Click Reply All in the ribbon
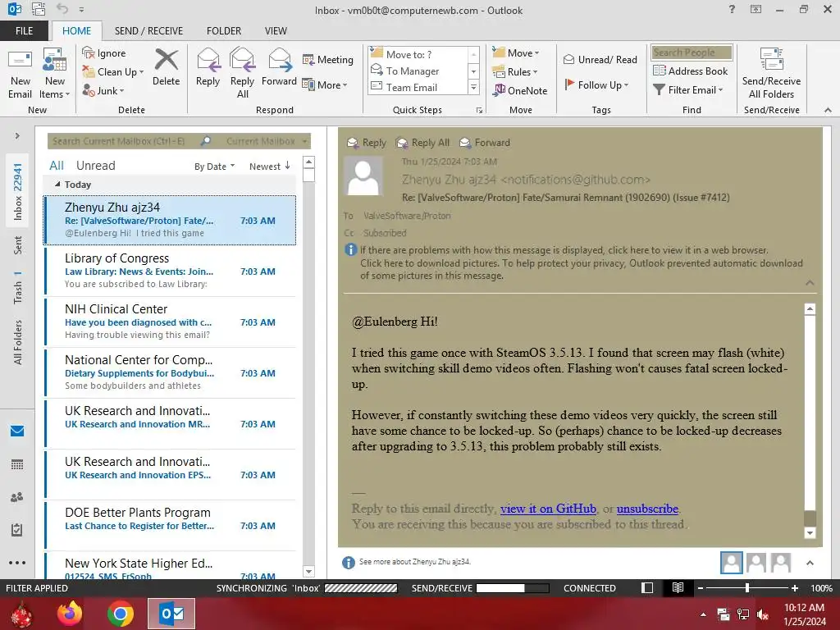The width and height of the screenshot is (840, 630). [x=242, y=74]
